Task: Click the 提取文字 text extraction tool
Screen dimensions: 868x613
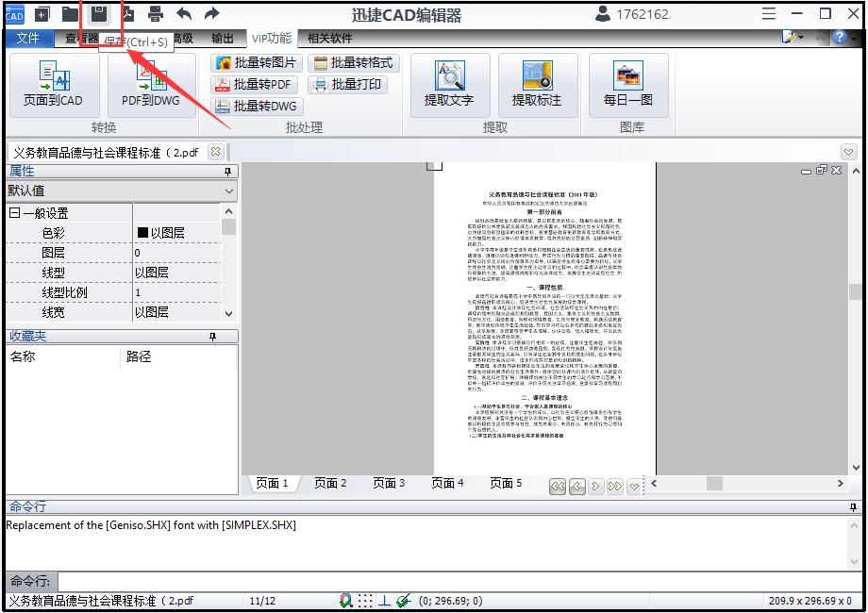Action: coord(449,86)
